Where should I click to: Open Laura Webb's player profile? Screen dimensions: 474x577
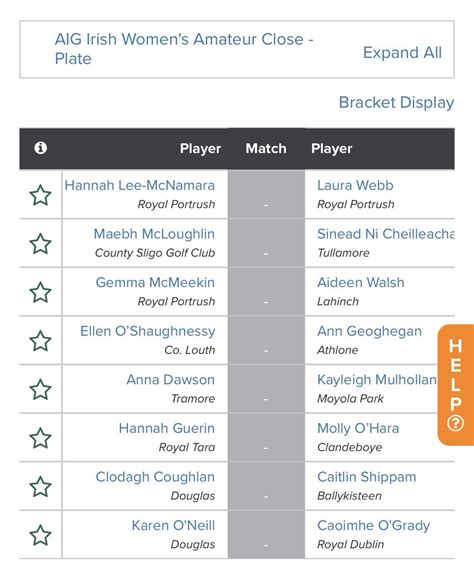point(355,185)
